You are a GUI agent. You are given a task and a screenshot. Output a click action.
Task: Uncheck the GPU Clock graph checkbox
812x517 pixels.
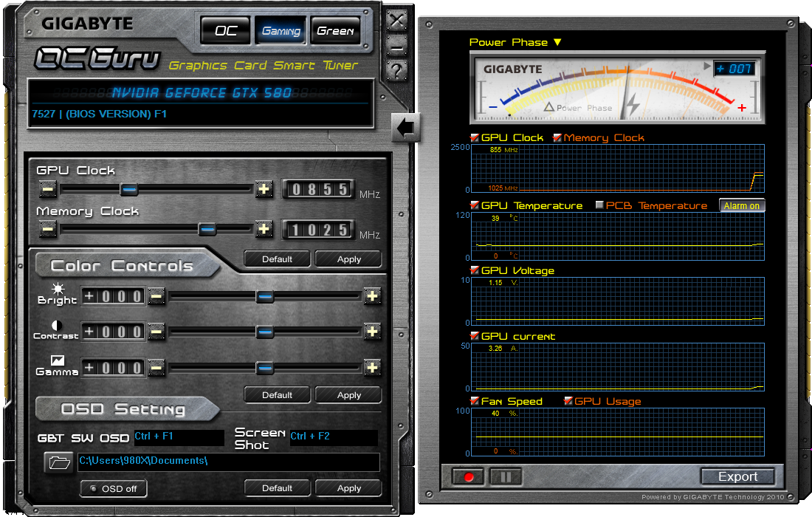click(475, 138)
